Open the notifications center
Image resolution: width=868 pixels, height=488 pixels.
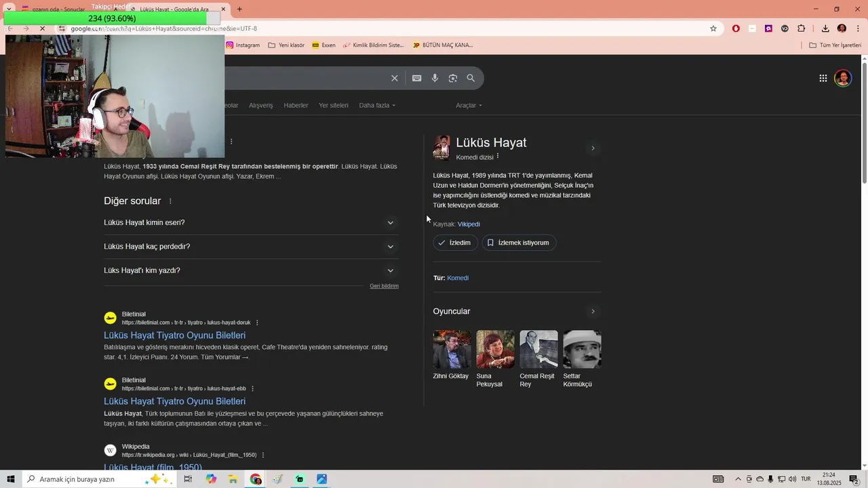pos(854,479)
